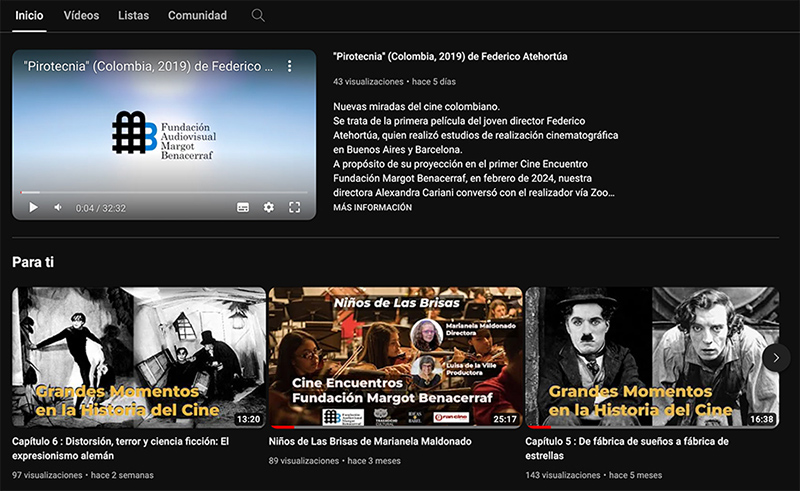Viewport: 800px width, 491px height.
Task: Open Capítulo 6 expresionismo alemán thumbnail
Action: (139, 357)
